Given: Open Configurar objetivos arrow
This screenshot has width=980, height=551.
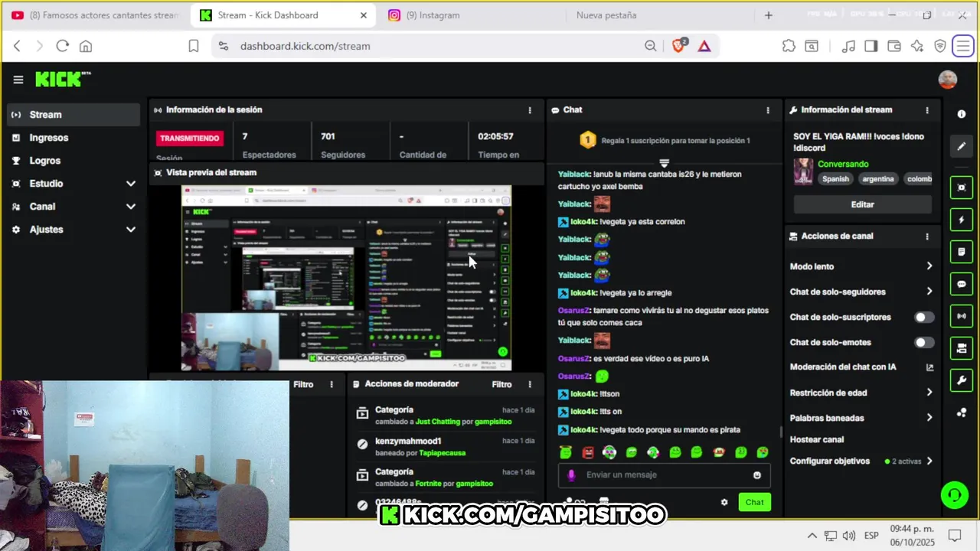Looking at the screenshot, I should point(929,461).
